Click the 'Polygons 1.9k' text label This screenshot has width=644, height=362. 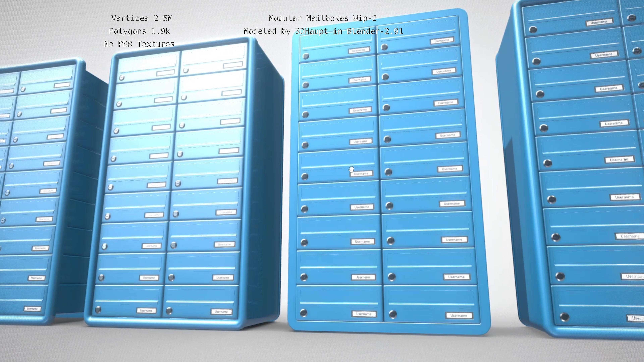(x=139, y=31)
